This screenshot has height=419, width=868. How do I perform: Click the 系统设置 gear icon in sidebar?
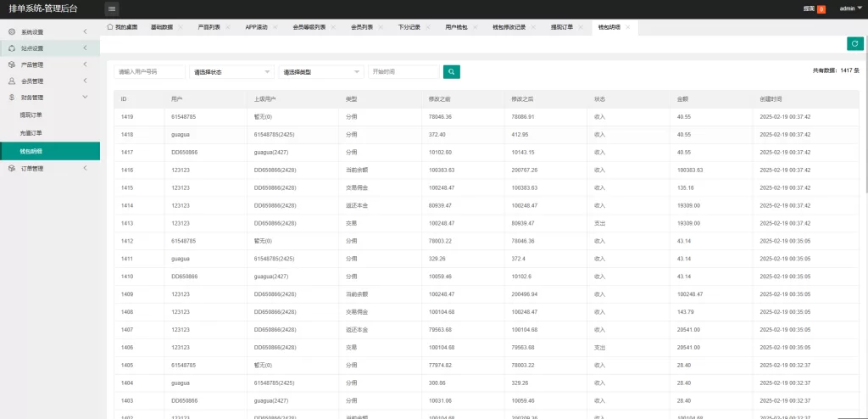pos(12,32)
